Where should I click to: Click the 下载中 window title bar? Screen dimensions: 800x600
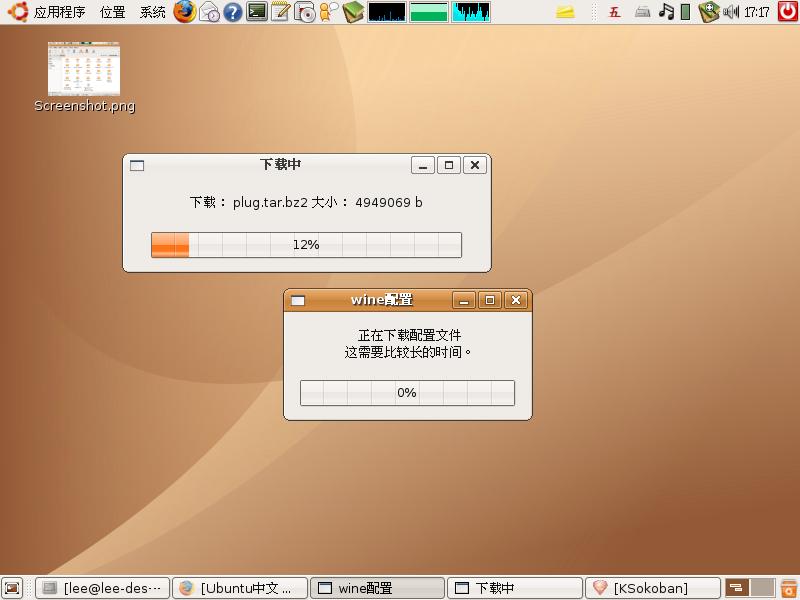(280, 164)
